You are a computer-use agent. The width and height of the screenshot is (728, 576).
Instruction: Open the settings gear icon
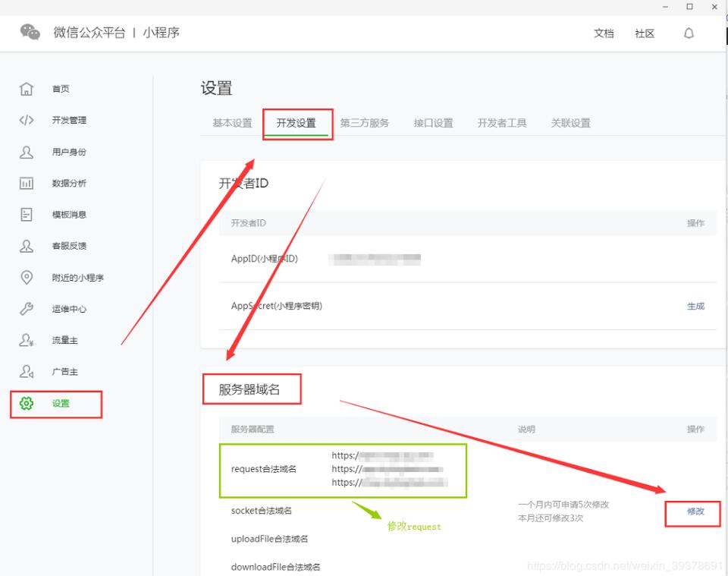(x=27, y=403)
